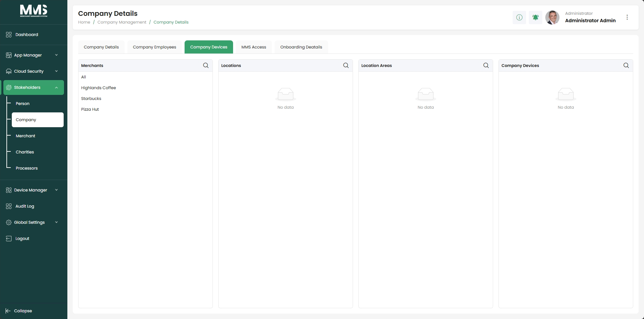Image resolution: width=644 pixels, height=319 pixels.
Task: Search in the Locations panel
Action: (x=346, y=66)
